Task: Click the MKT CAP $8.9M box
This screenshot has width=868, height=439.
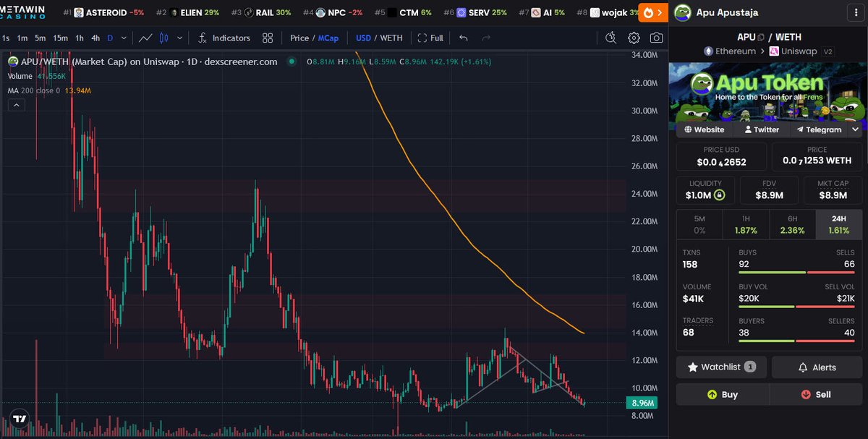Action: pyautogui.click(x=833, y=190)
